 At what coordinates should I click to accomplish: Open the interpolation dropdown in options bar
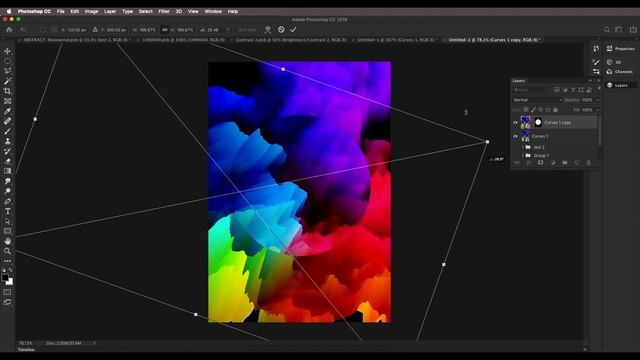(x=248, y=30)
